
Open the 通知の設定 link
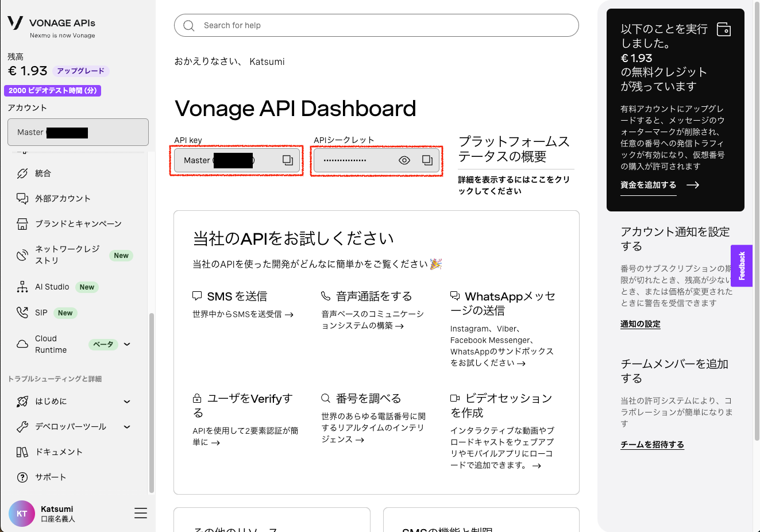641,324
